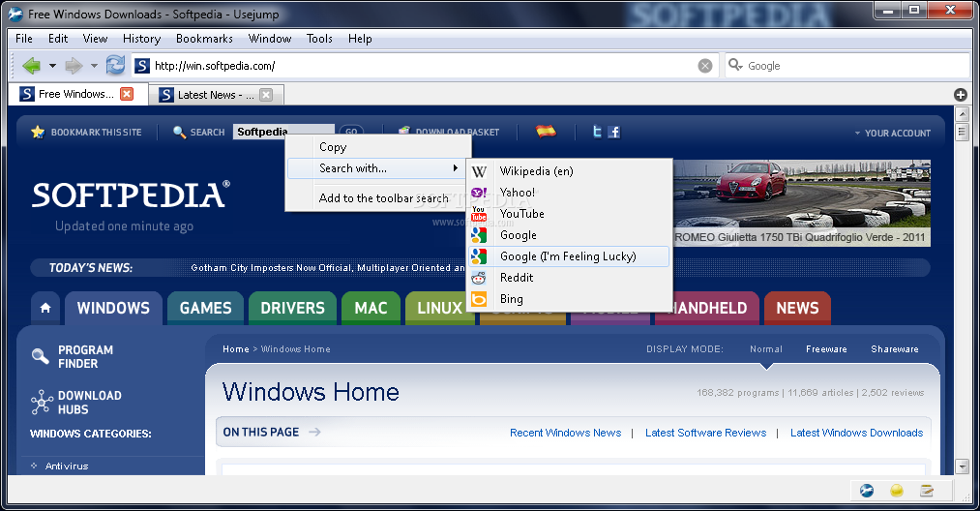Click the Softpedia site icon in address bar
Image resolution: width=980 pixels, height=511 pixels.
142,66
